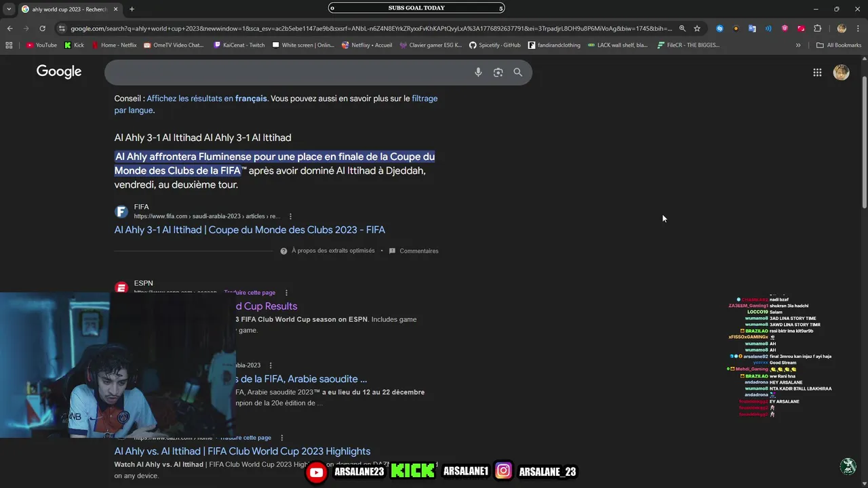Open Al Ahly vs. Al Ittihad Highlights link
Image resolution: width=868 pixels, height=488 pixels.
coord(242,451)
